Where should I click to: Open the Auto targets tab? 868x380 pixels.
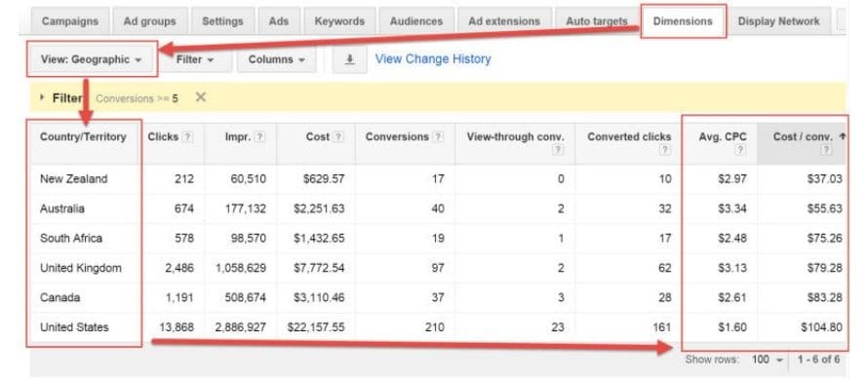[597, 21]
